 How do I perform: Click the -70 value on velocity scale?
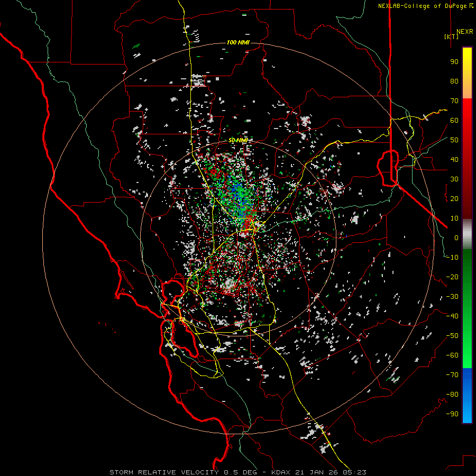pyautogui.click(x=452, y=375)
